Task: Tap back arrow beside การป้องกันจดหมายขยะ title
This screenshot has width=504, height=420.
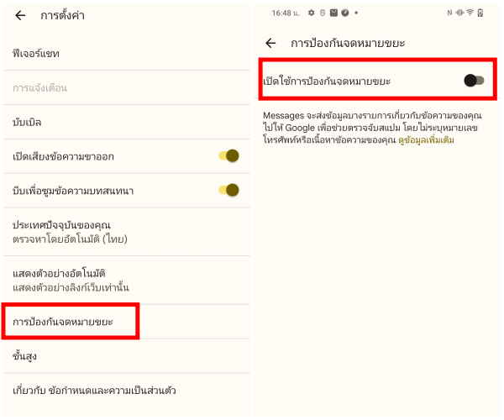Action: [270, 43]
